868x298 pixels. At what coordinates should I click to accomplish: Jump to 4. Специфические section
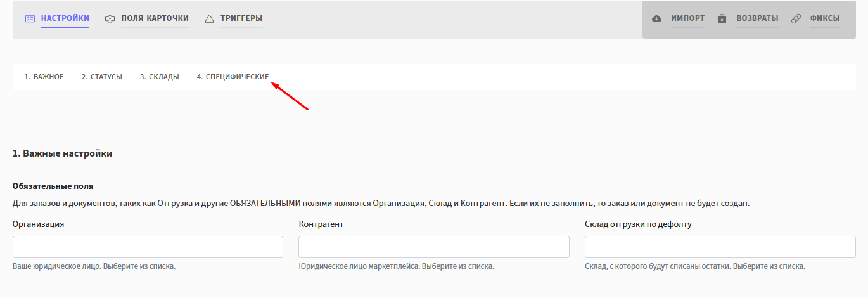233,77
